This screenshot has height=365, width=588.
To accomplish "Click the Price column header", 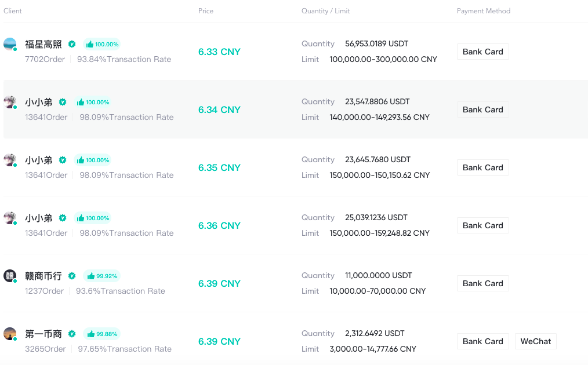I will click(x=206, y=11).
